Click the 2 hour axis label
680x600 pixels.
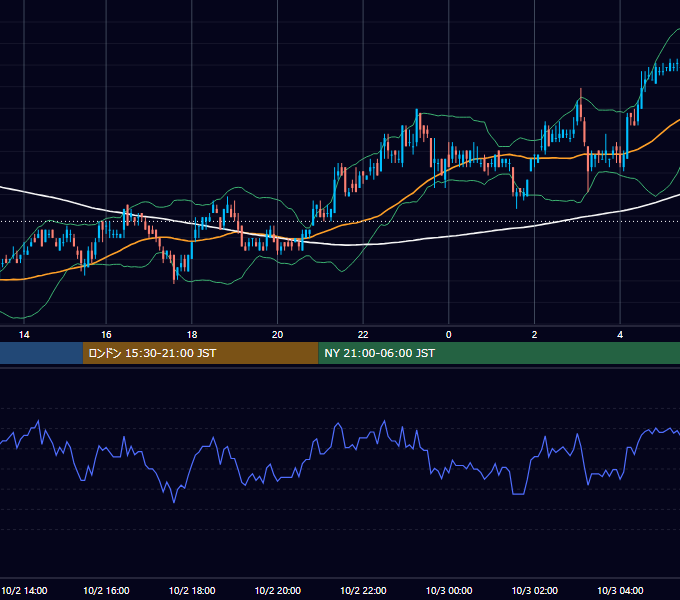[534, 335]
